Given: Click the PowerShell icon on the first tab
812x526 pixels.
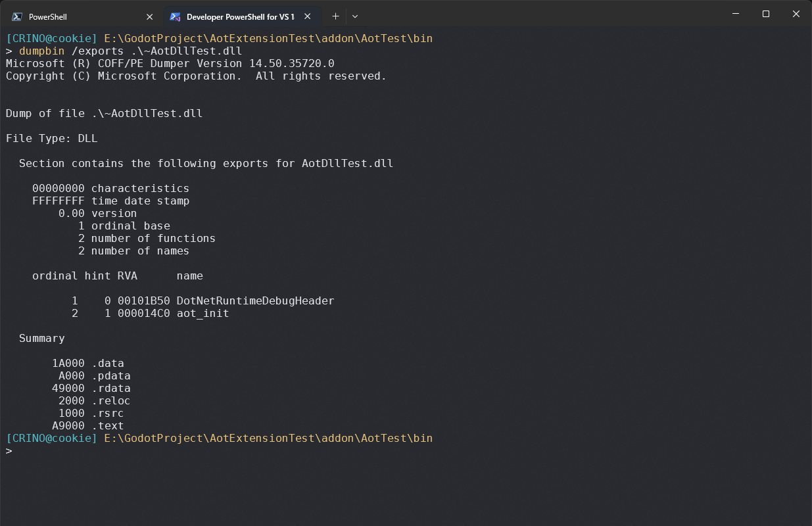Looking at the screenshot, I should tap(18, 16).
